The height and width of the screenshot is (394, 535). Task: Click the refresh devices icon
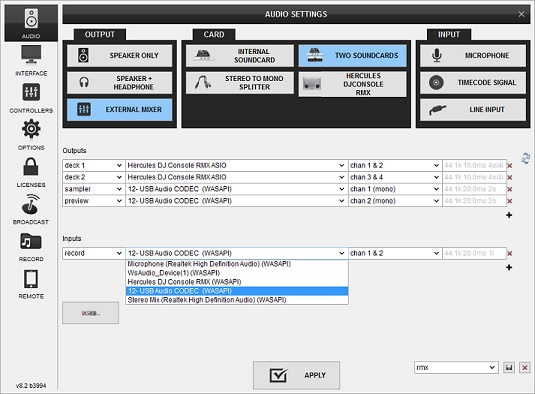[525, 158]
